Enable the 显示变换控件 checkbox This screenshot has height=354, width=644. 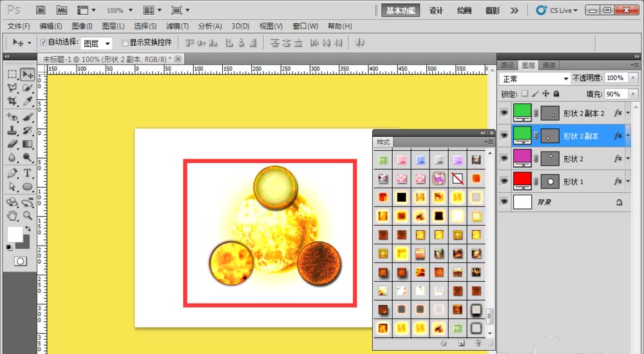click(x=125, y=43)
